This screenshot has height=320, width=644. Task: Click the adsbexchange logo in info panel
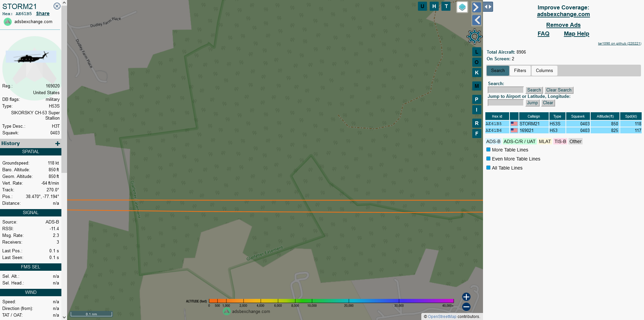[x=8, y=22]
